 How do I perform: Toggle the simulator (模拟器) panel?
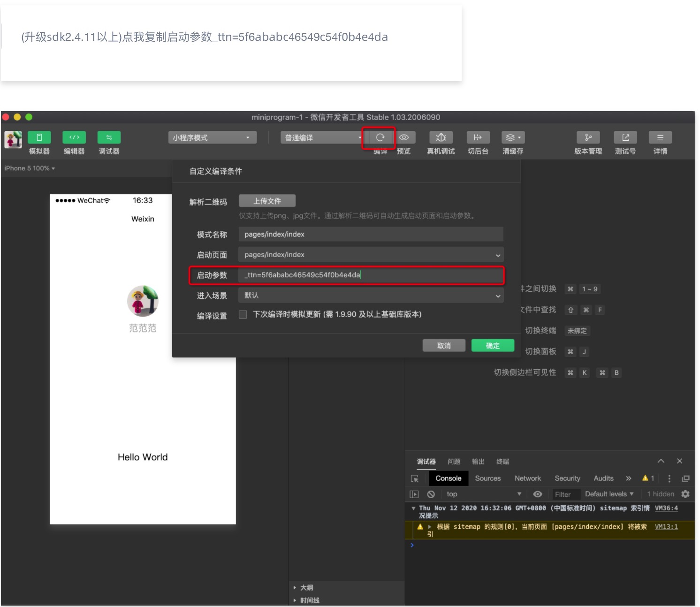39,137
